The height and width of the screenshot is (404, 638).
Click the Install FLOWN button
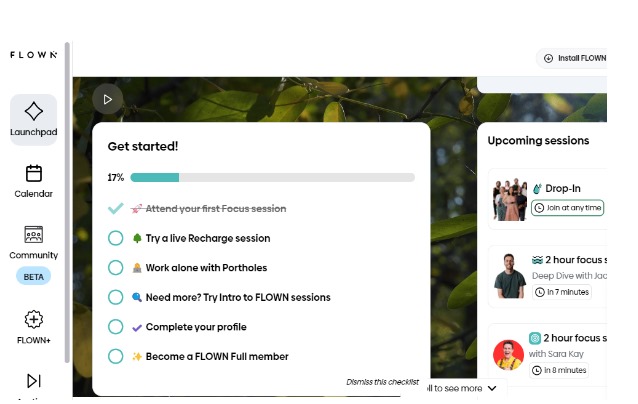point(574,58)
